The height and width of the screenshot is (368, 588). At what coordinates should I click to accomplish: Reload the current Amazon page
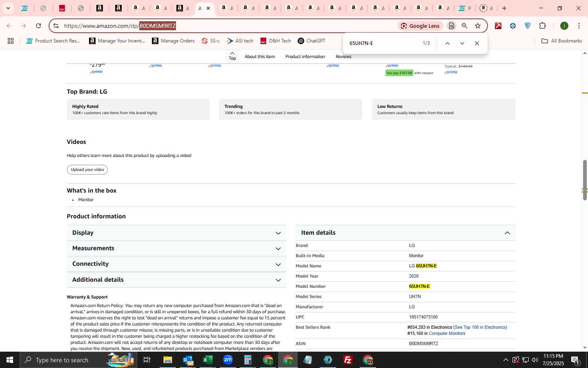38,26
